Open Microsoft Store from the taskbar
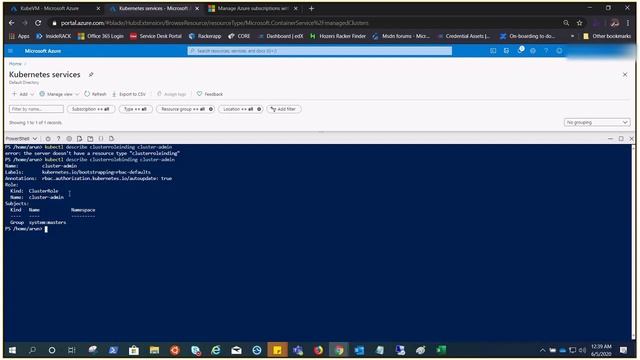Image resolution: width=640 pixels, height=360 pixels. coord(134,350)
